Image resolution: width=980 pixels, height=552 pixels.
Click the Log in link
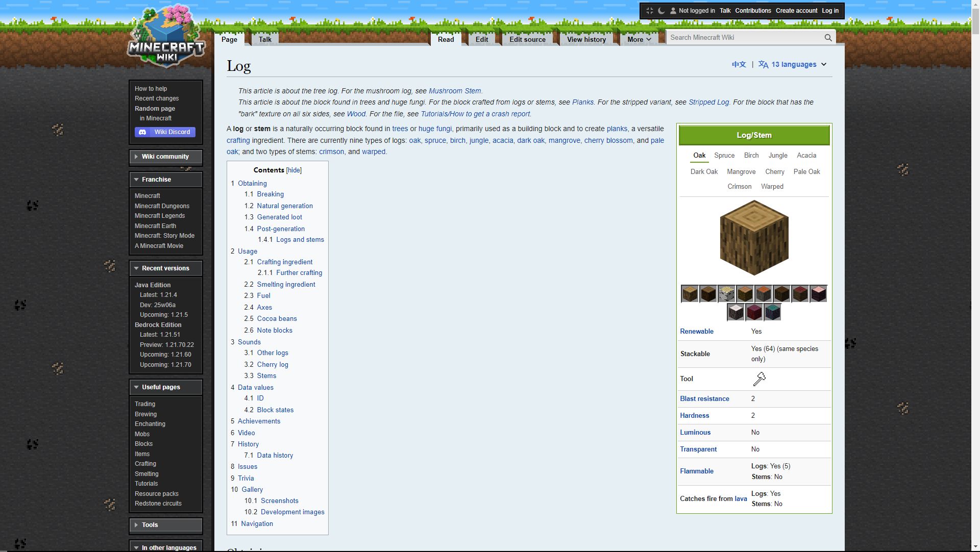pyautogui.click(x=830, y=11)
